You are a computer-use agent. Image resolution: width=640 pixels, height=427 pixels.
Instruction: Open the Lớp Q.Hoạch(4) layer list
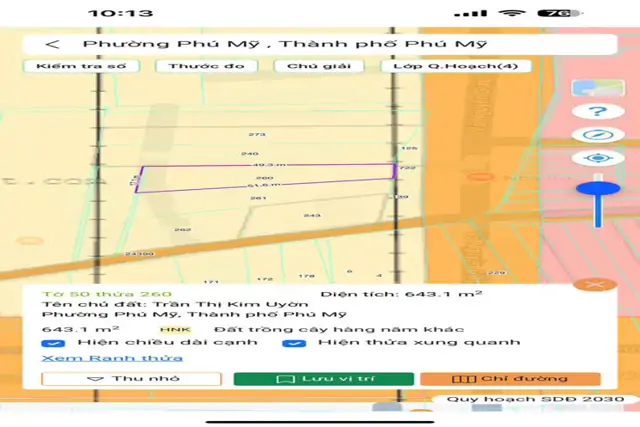[456, 66]
